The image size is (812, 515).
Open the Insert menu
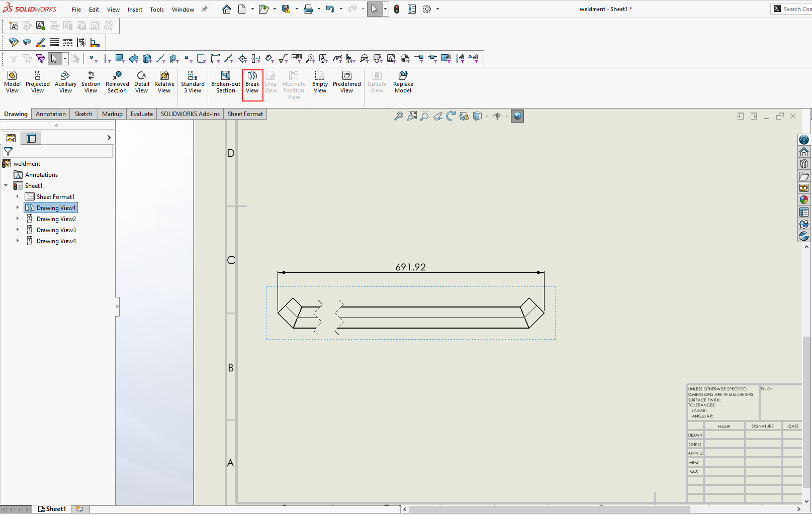(x=135, y=10)
